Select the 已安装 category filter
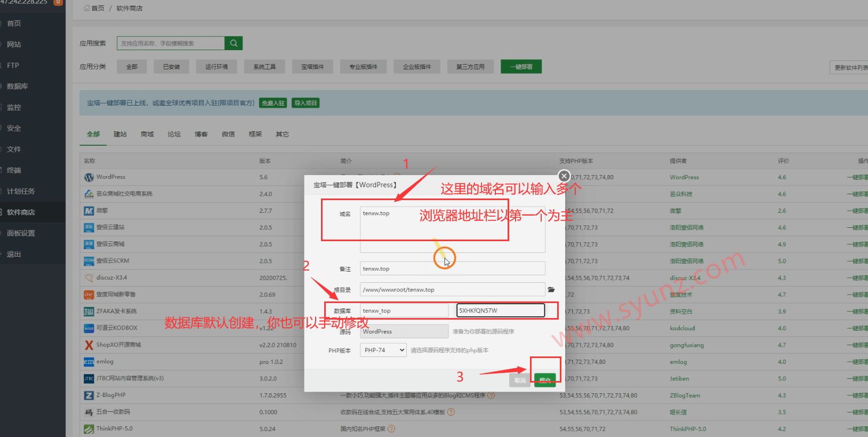 171,67
